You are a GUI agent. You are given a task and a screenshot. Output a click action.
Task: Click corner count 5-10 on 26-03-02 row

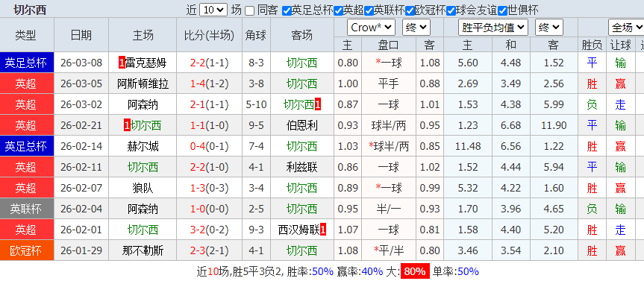[256, 104]
